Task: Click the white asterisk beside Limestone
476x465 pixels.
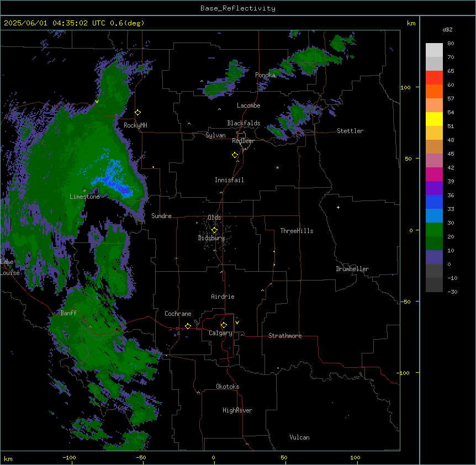Action: coord(84,191)
